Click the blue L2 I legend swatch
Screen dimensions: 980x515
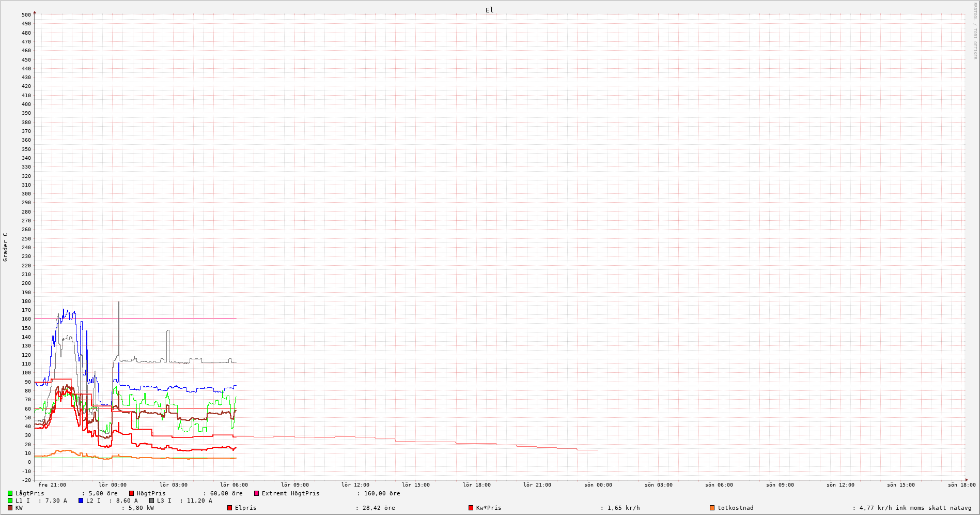click(x=81, y=501)
